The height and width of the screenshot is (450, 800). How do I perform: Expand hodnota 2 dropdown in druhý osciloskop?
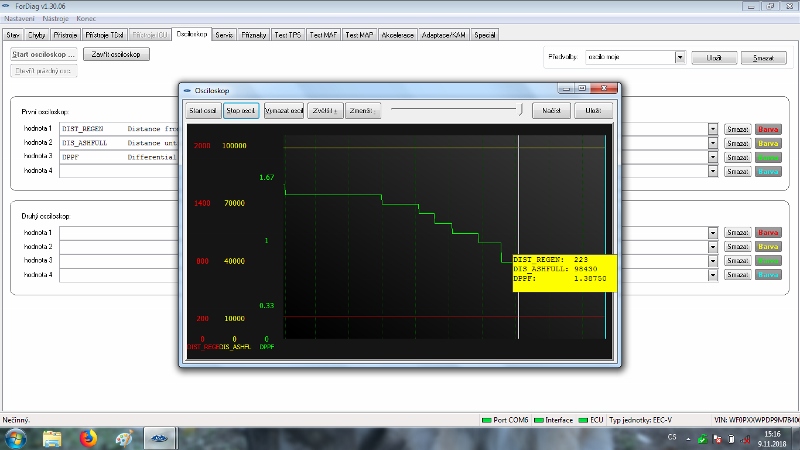[x=713, y=246]
